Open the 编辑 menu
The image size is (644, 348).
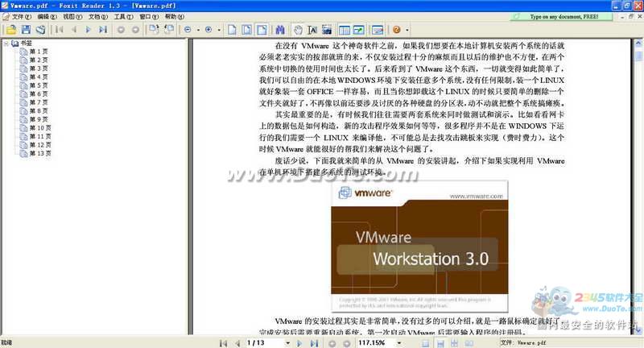[x=47, y=16]
